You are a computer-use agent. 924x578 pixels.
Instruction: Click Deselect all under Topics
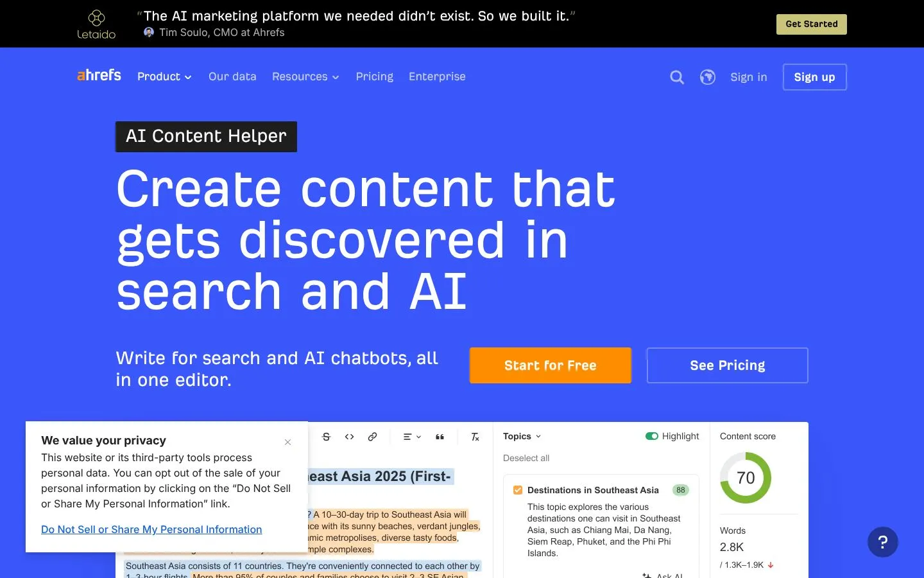(x=526, y=458)
